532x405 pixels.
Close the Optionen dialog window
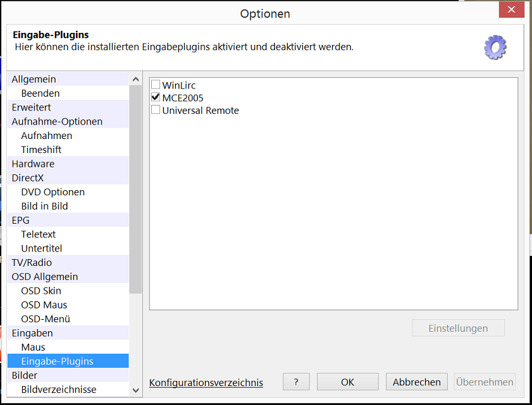click(510, 10)
